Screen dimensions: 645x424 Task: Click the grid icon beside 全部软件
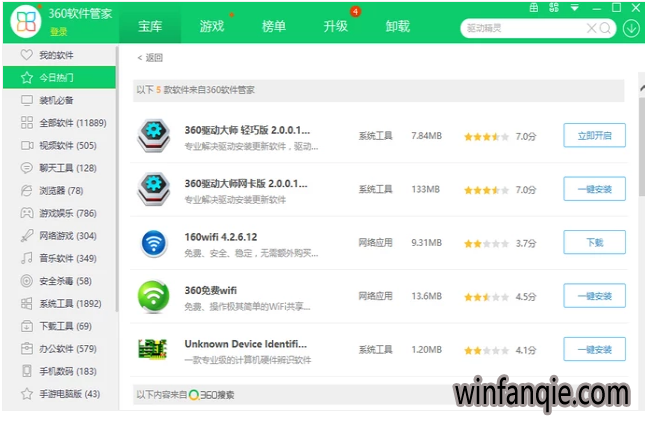pyautogui.click(x=27, y=123)
